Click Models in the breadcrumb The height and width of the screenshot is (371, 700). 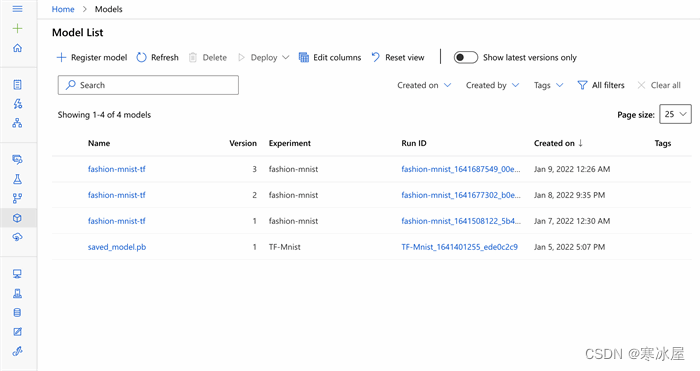pos(108,9)
